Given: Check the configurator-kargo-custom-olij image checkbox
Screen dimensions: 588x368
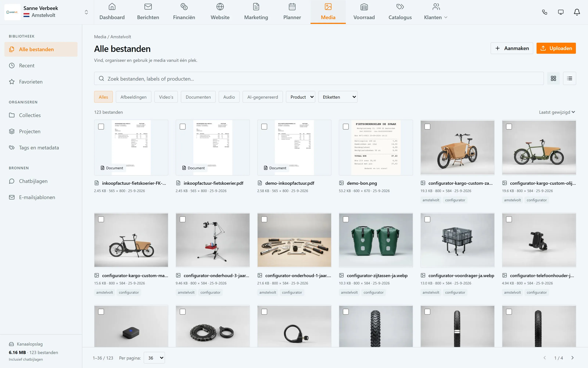Looking at the screenshot, I should (x=509, y=127).
